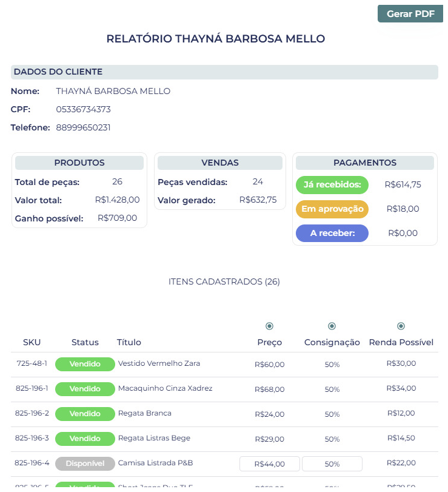Select the radio icon above the Preço column
Viewport: 448px width, 492px height.
pyautogui.click(x=270, y=325)
